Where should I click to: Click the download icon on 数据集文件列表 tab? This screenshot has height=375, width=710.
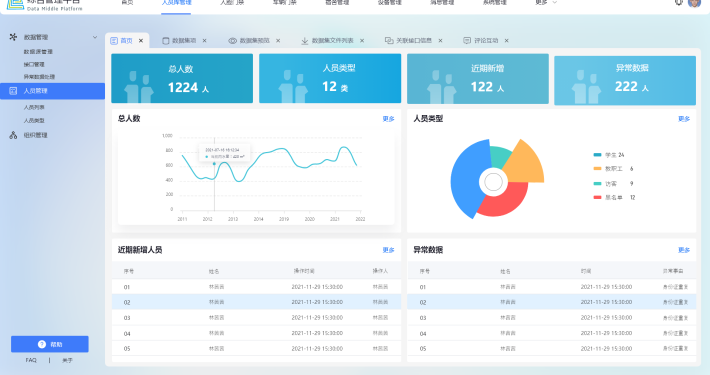click(305, 41)
